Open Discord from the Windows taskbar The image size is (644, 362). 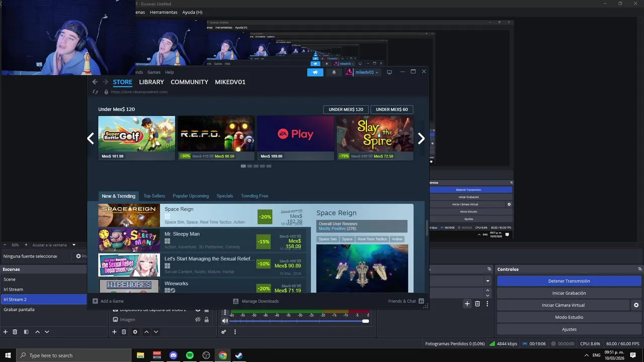pos(174,355)
